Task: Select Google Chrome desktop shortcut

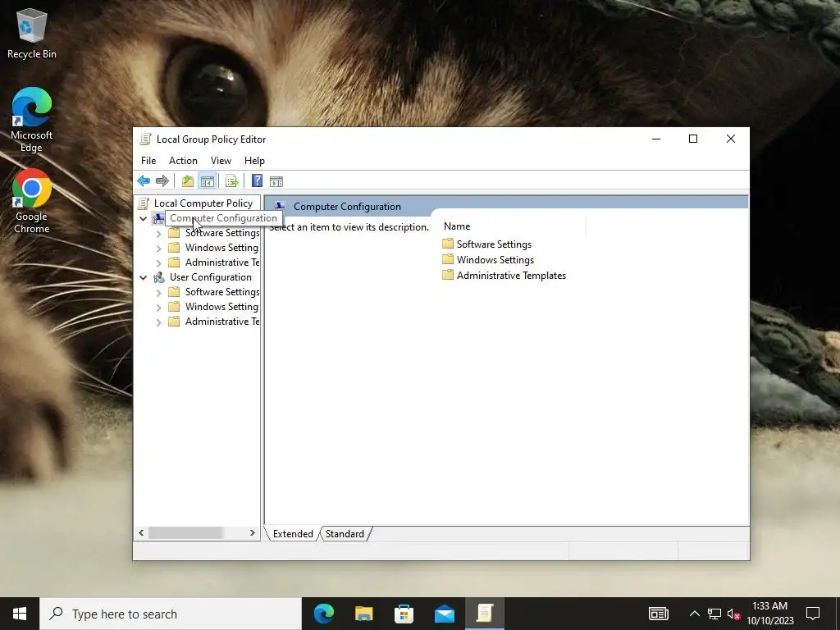Action: 32,202
